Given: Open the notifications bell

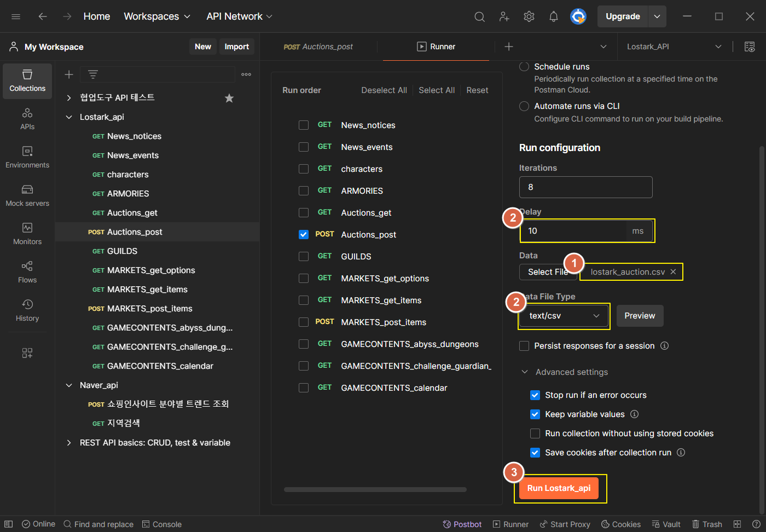Looking at the screenshot, I should tap(554, 16).
